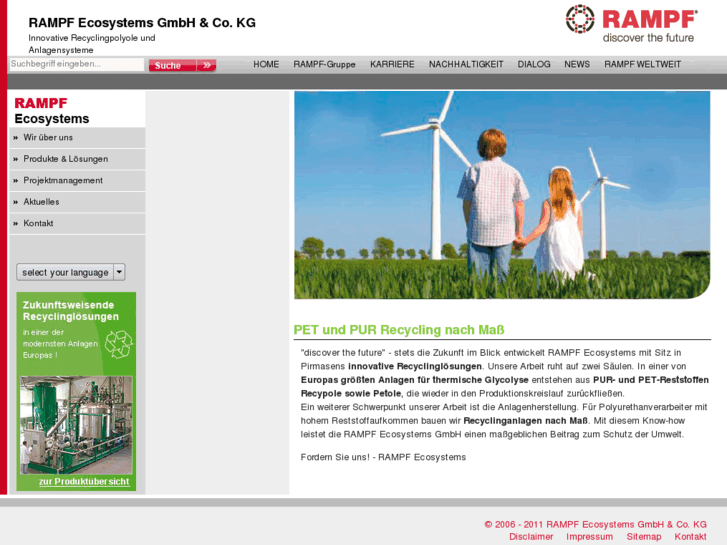Select Projektmanagement in the sidebar
727x545 pixels.
[x=77, y=180]
